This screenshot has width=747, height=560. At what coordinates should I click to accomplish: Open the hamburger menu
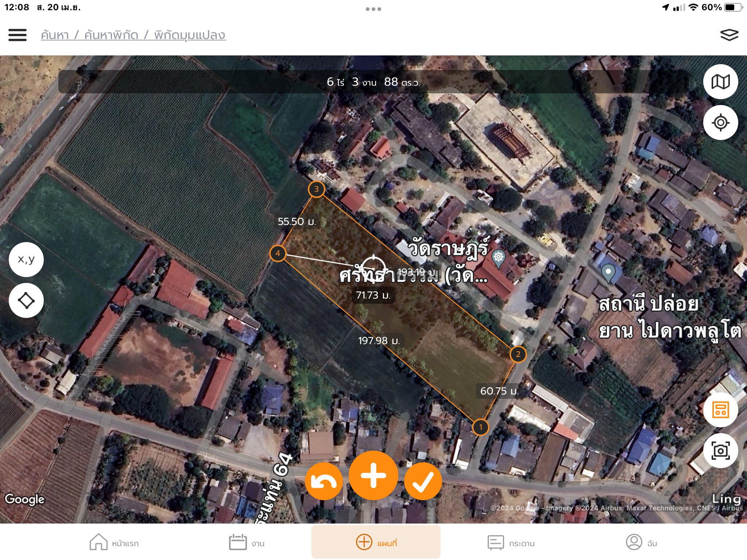pos(18,35)
